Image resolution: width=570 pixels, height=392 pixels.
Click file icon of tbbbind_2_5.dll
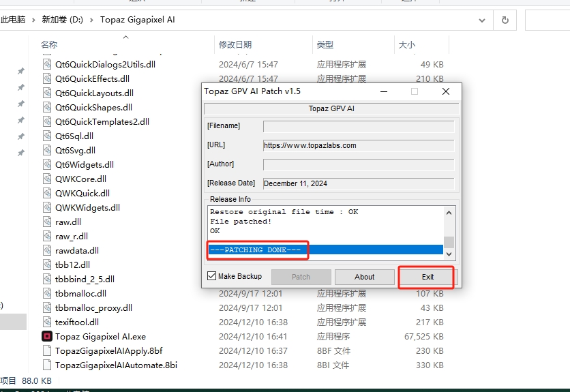47,280
